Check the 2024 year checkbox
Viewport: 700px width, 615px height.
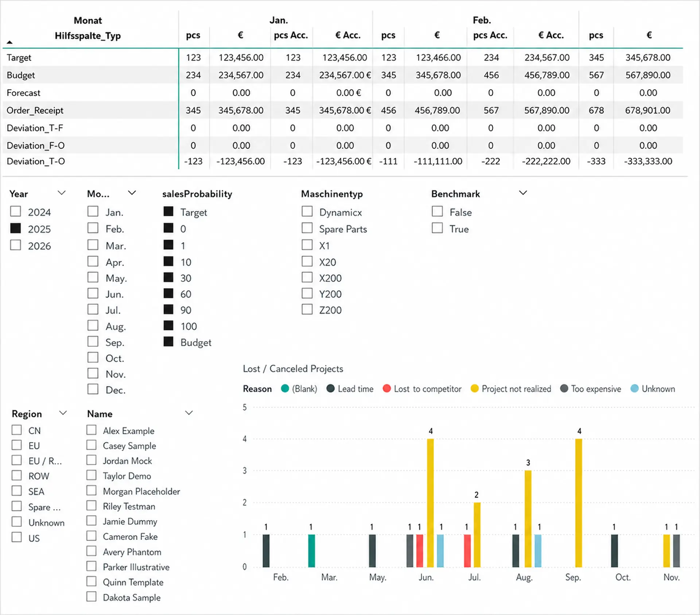click(x=16, y=211)
